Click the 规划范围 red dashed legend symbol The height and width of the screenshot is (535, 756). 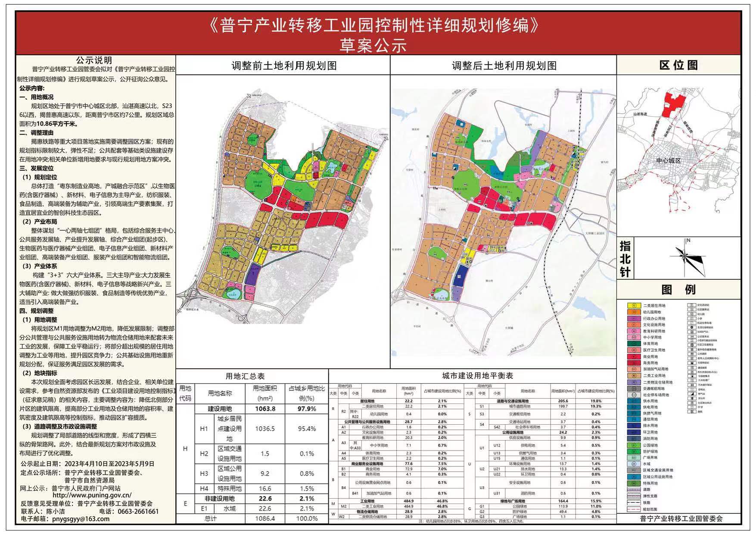634,509
